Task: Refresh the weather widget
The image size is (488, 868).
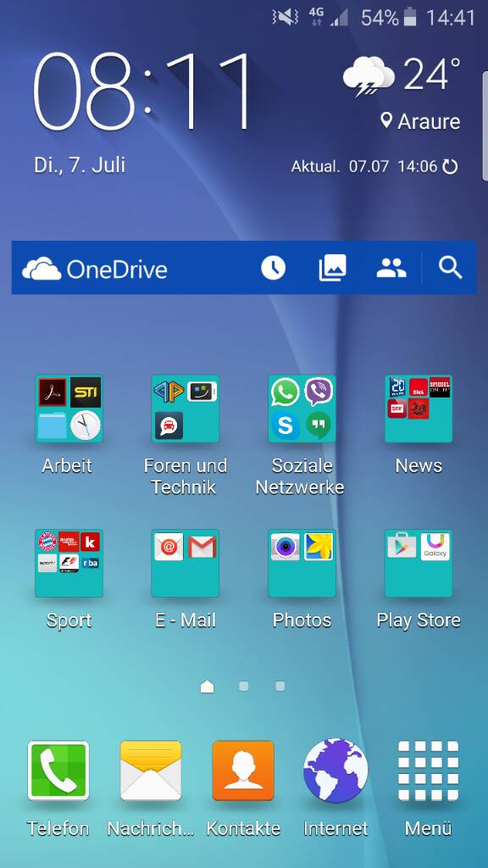Action: 451,166
